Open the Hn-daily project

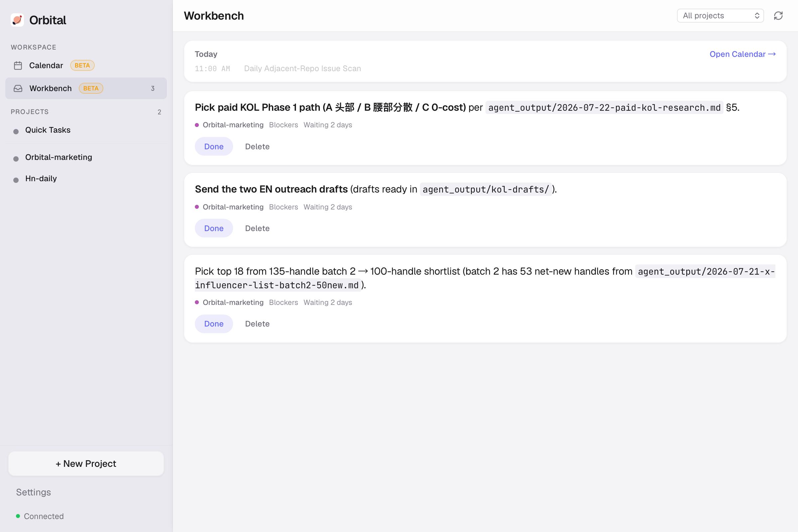86,179
